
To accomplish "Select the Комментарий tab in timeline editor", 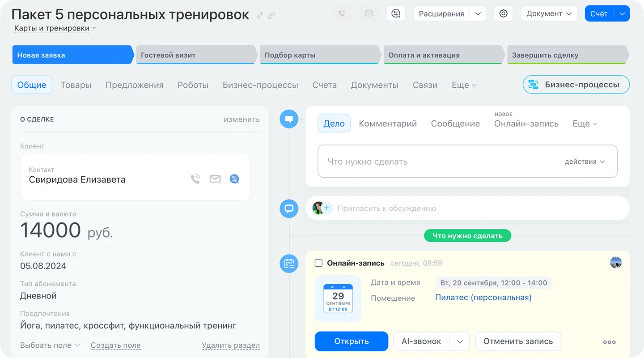I will [x=388, y=124].
